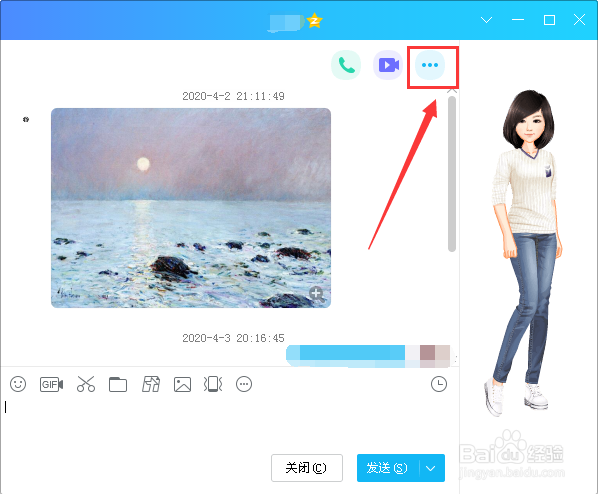Click the 发送(S) send button
Screen dimensions: 598x494
click(x=388, y=468)
